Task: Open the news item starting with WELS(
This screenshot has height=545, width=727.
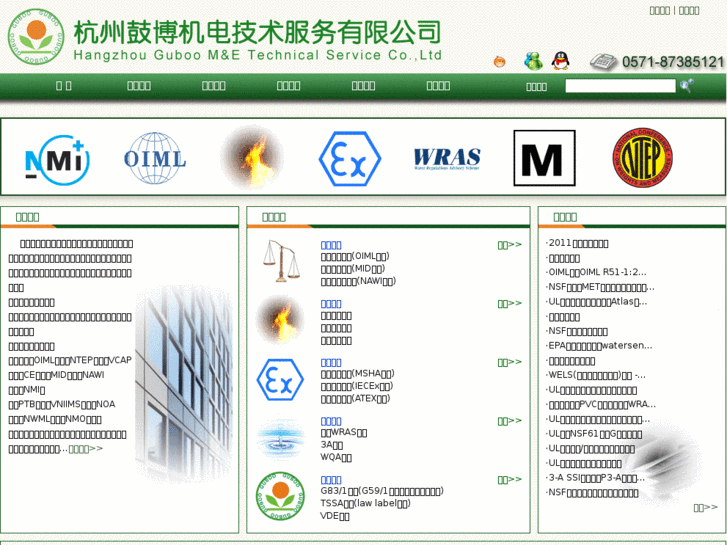Action: pyautogui.click(x=596, y=375)
